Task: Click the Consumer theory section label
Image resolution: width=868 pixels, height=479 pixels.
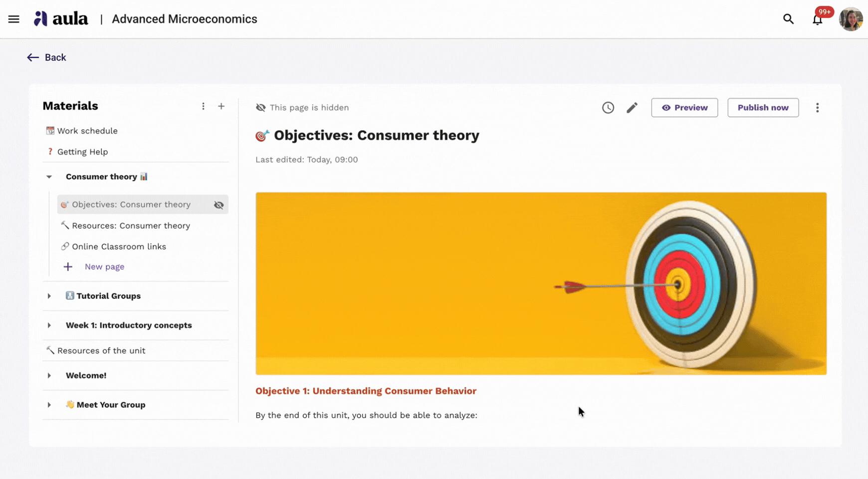Action: (x=101, y=177)
